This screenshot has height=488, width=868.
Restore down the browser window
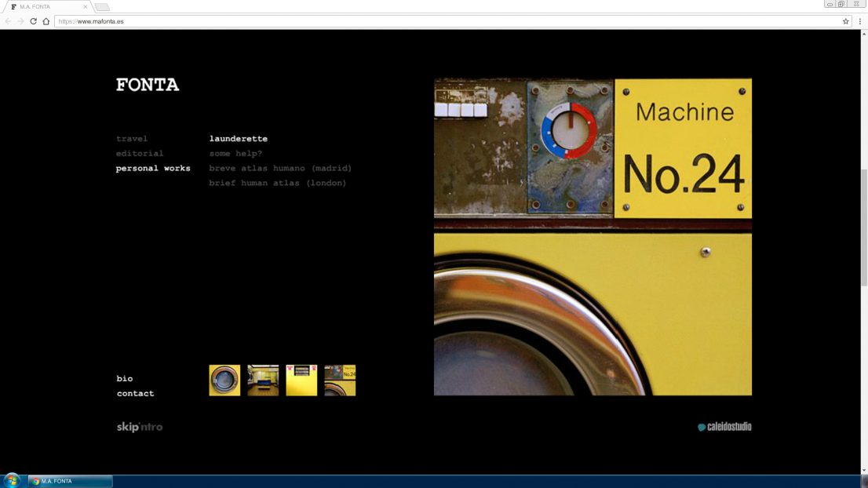click(841, 4)
